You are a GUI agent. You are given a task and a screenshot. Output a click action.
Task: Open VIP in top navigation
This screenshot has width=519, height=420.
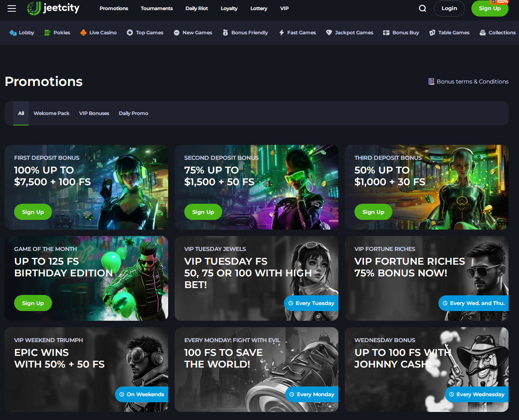point(284,8)
